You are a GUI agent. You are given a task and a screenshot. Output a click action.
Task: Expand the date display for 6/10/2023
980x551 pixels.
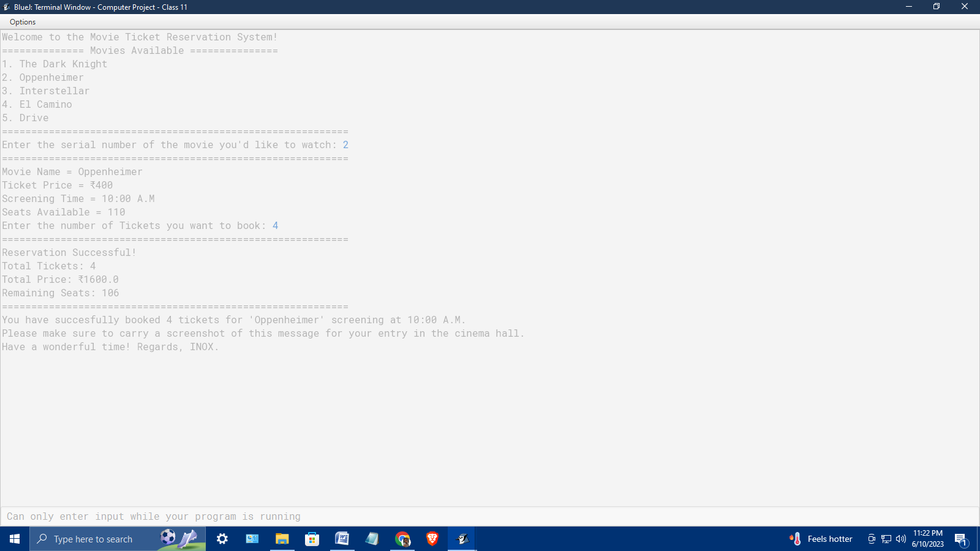(927, 543)
